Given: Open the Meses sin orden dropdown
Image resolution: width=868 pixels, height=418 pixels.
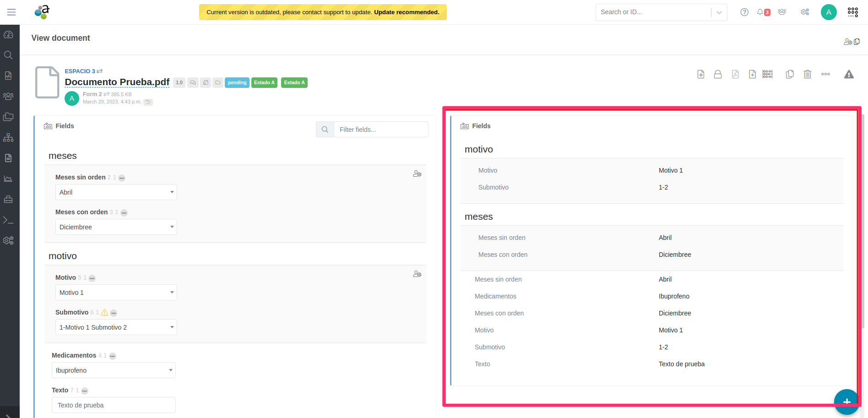Looking at the screenshot, I should pos(116,192).
